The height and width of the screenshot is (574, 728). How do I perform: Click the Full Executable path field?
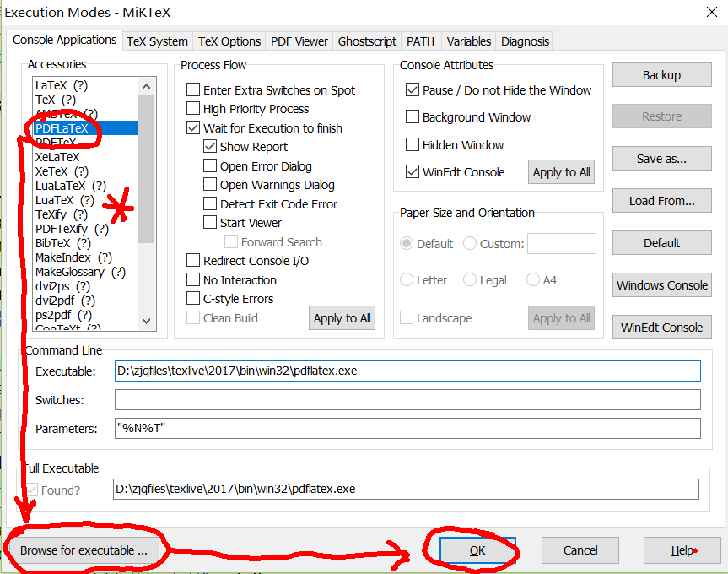point(406,489)
